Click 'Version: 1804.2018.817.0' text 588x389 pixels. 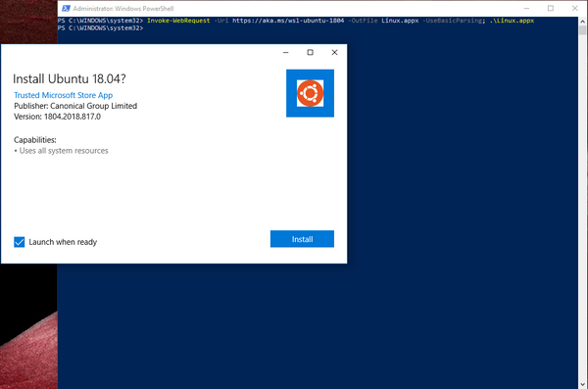click(58, 117)
